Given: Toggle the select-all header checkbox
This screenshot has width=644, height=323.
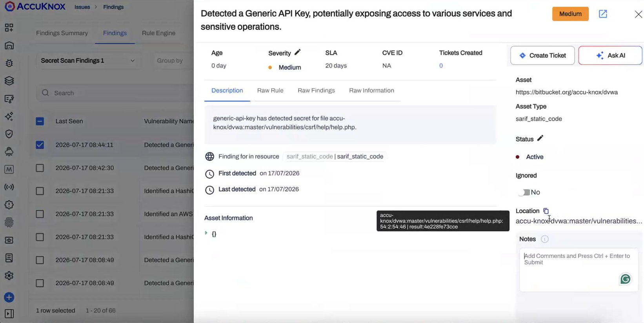Looking at the screenshot, I should click(40, 121).
